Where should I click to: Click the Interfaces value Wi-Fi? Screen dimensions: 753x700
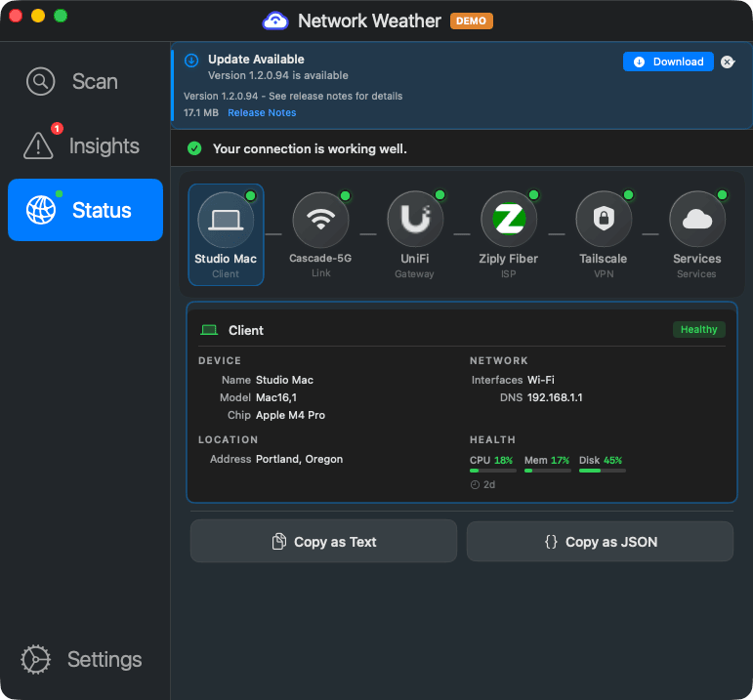point(541,380)
